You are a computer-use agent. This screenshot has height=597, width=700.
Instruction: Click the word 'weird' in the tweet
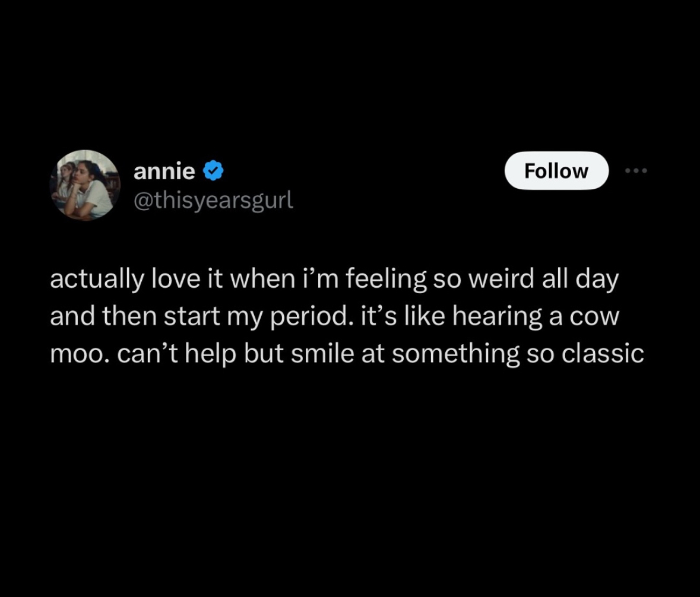click(x=501, y=280)
